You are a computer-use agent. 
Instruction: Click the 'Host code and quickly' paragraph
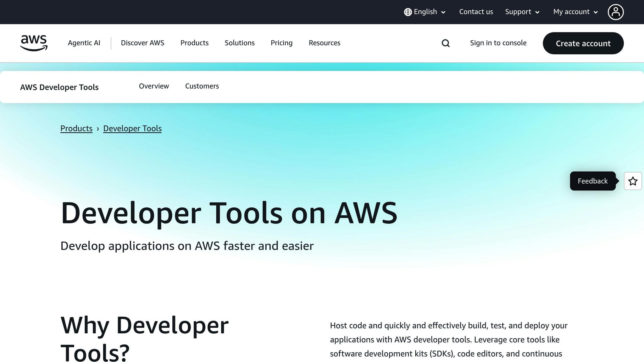449,340
